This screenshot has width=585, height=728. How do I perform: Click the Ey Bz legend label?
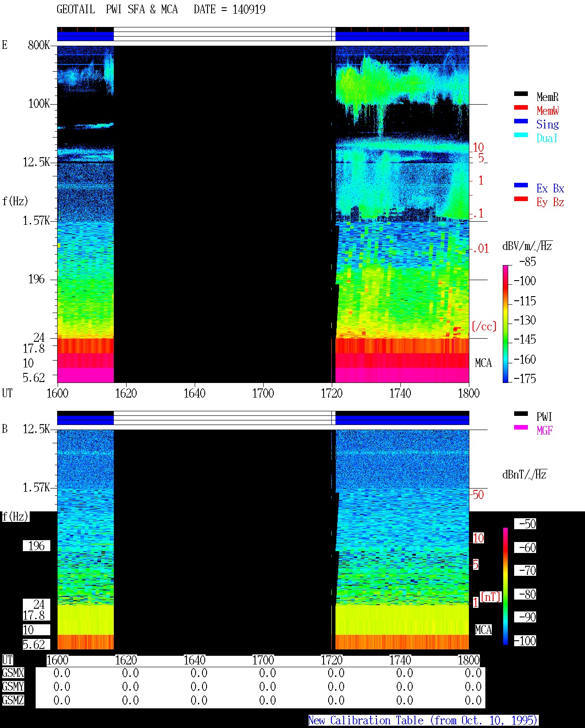(550, 202)
